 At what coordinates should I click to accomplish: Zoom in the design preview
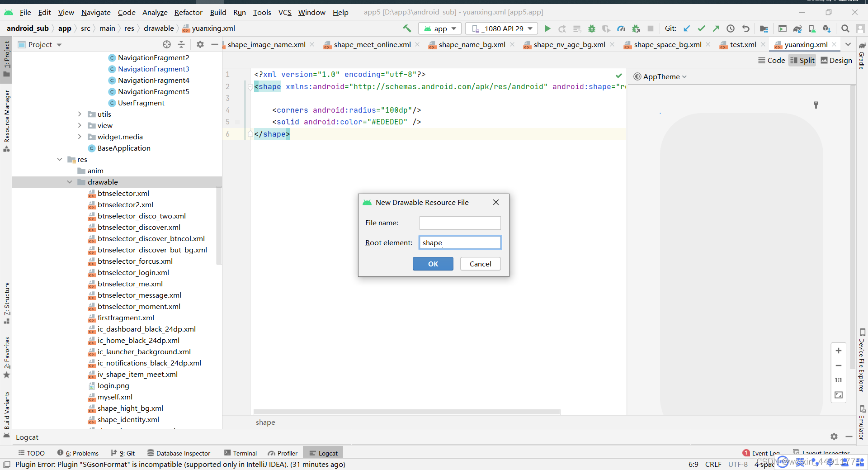[839, 351]
